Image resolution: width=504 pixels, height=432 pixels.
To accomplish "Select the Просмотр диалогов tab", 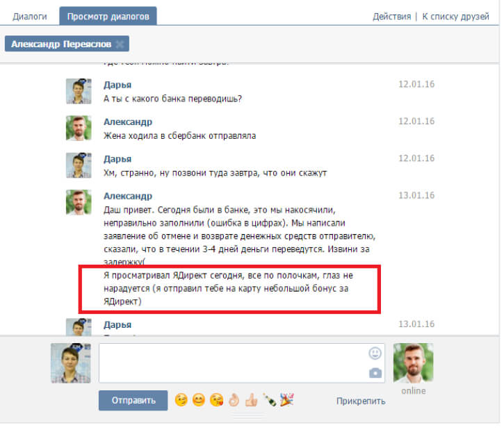I will 108,15.
